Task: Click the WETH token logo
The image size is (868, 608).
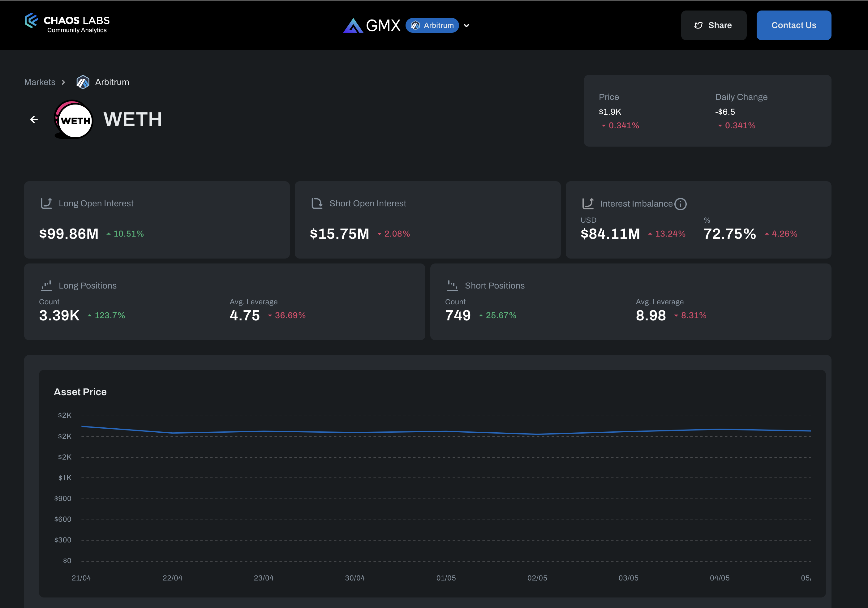Action: [x=74, y=119]
